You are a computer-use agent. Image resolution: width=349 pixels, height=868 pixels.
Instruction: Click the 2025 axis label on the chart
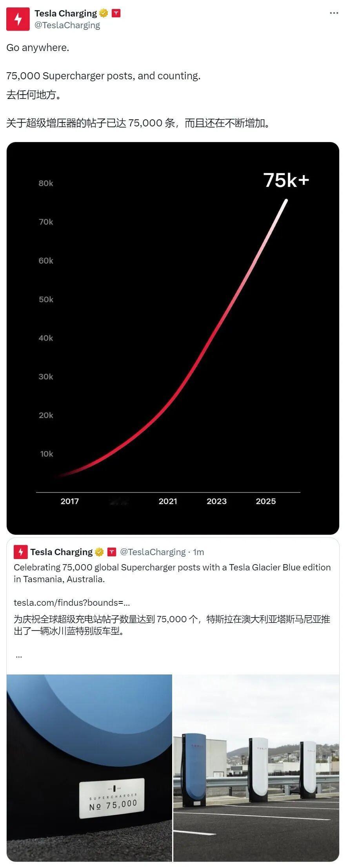[x=267, y=501]
